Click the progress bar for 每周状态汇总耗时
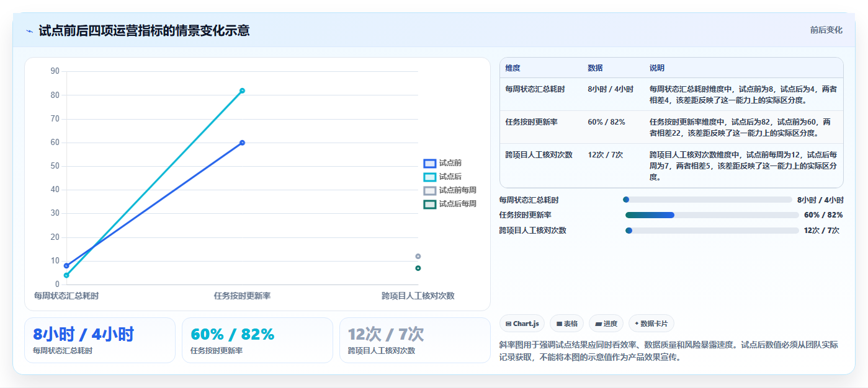 click(707, 200)
